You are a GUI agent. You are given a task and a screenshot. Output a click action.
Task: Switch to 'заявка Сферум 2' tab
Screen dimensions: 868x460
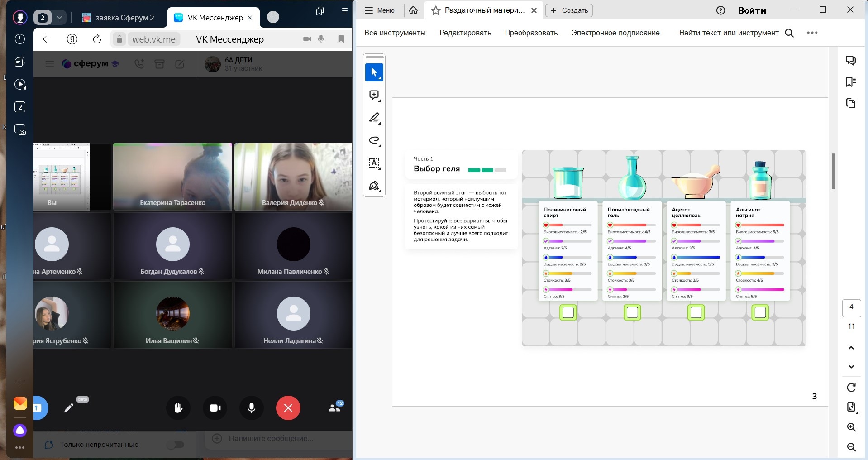pos(118,18)
